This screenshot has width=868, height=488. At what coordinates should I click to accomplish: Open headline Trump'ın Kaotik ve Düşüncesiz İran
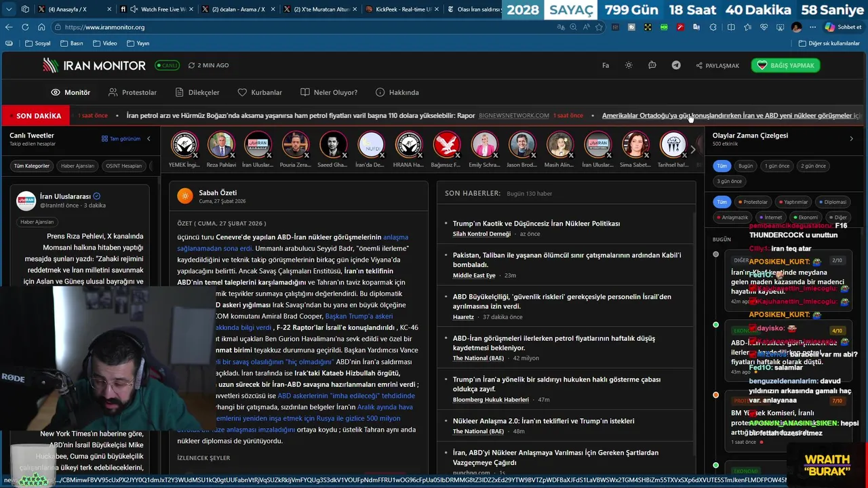[536, 224]
